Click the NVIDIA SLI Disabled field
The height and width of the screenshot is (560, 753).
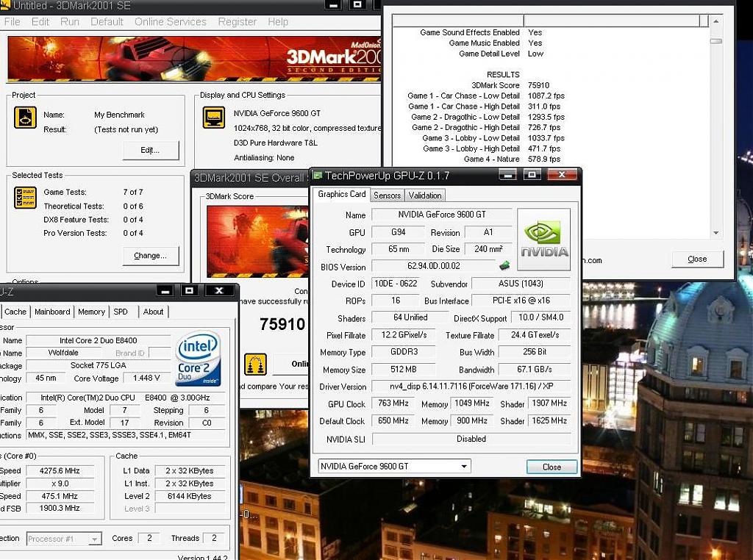[x=471, y=439]
